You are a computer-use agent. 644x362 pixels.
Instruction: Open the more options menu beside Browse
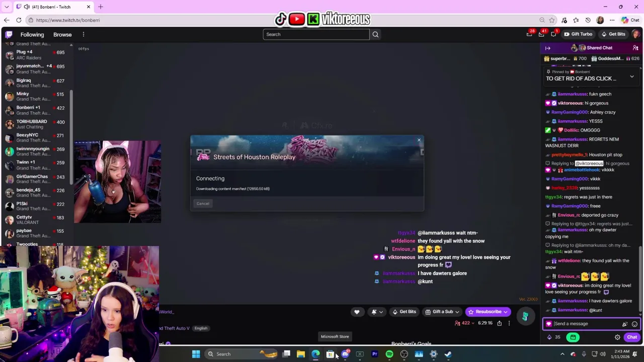click(x=84, y=34)
